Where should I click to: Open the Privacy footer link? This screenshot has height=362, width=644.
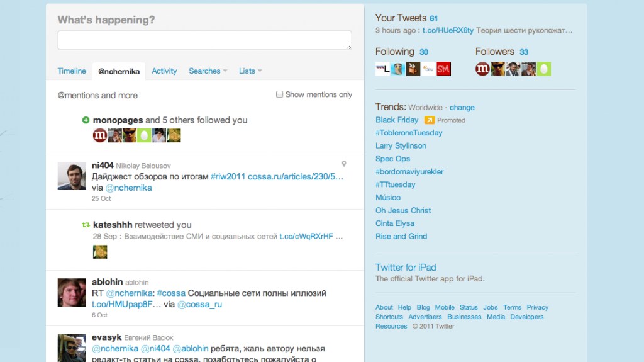(x=538, y=307)
